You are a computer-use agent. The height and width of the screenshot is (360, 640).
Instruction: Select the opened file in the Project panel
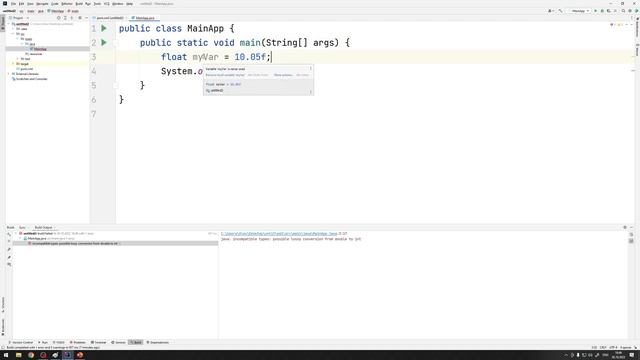[x=58, y=18]
